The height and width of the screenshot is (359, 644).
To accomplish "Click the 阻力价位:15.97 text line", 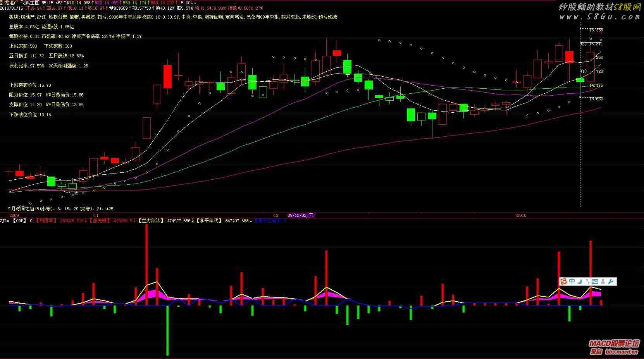I will [x=46, y=95].
